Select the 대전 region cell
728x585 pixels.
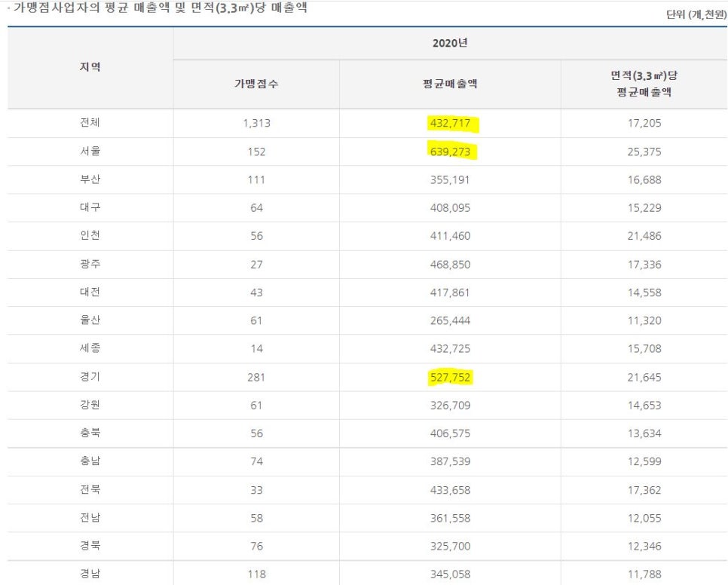point(90,292)
